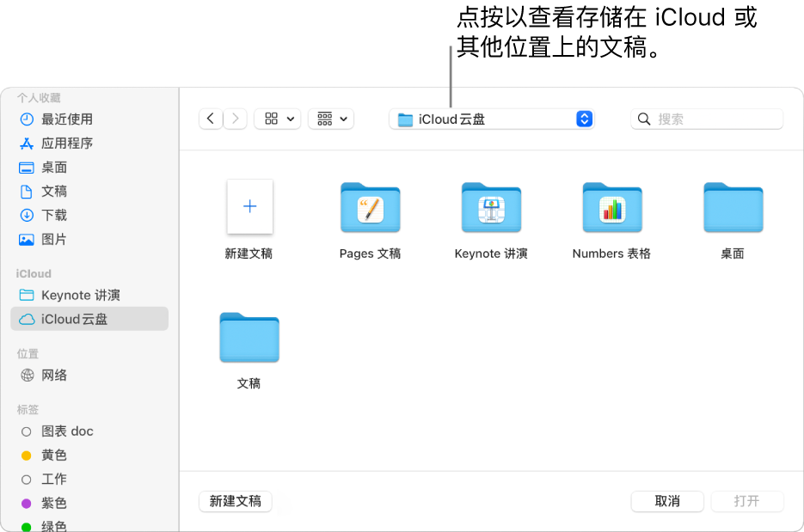
Task: Click the globe icon beside 网络
Action: 27,376
